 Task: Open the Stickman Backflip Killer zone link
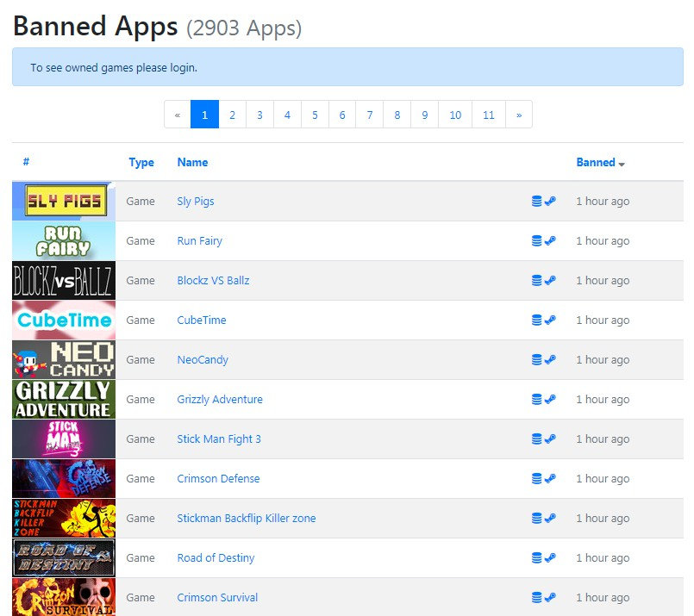[246, 519]
